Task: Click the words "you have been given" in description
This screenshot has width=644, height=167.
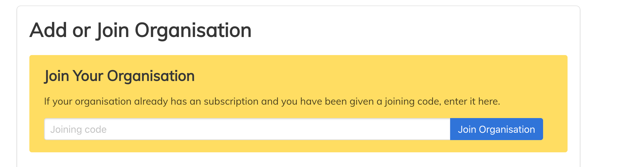Action: tap(327, 101)
